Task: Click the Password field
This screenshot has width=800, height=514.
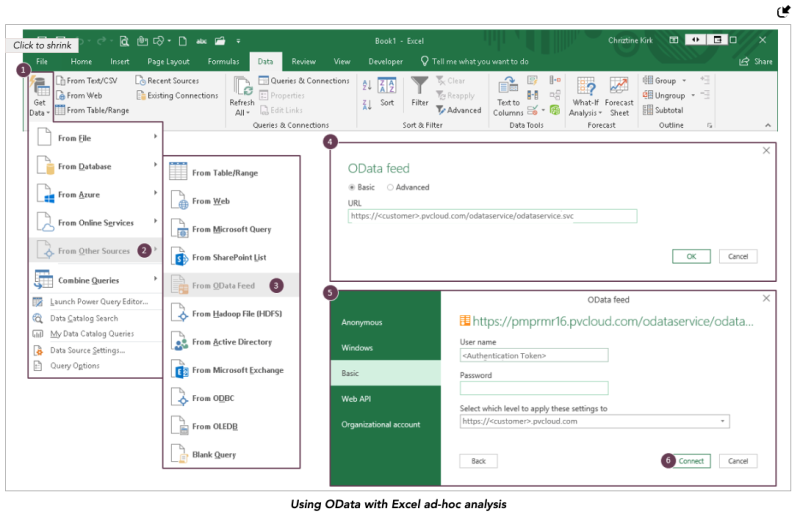Action: 534,388
